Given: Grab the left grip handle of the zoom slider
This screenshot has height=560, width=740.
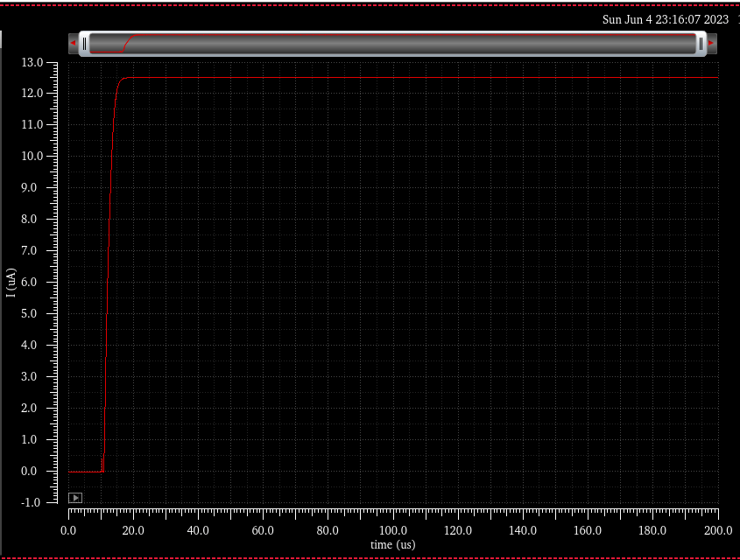Looking at the screenshot, I should 84,43.
